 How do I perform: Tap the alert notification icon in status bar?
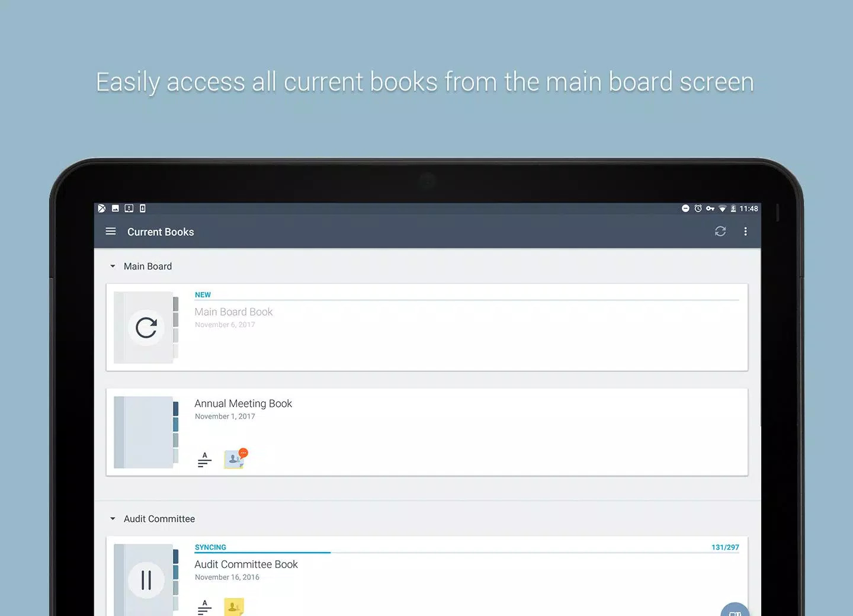click(x=129, y=208)
